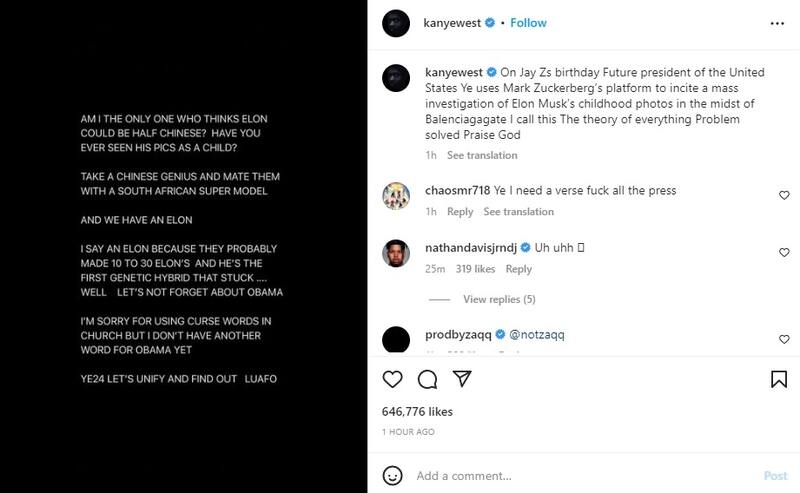Save the post with the bookmark icon

coord(779,379)
